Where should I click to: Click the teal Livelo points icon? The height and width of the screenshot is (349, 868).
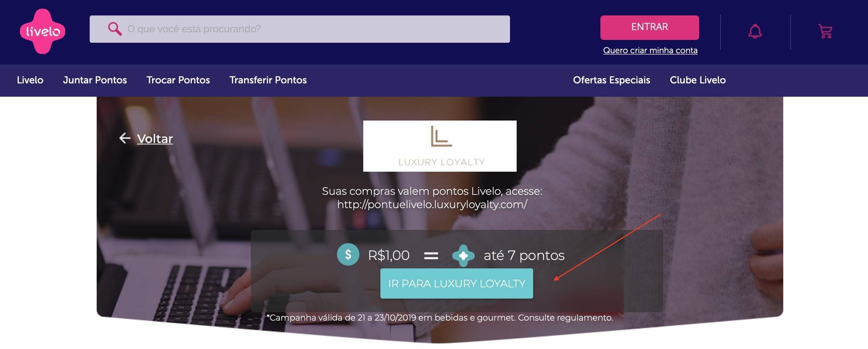point(463,256)
